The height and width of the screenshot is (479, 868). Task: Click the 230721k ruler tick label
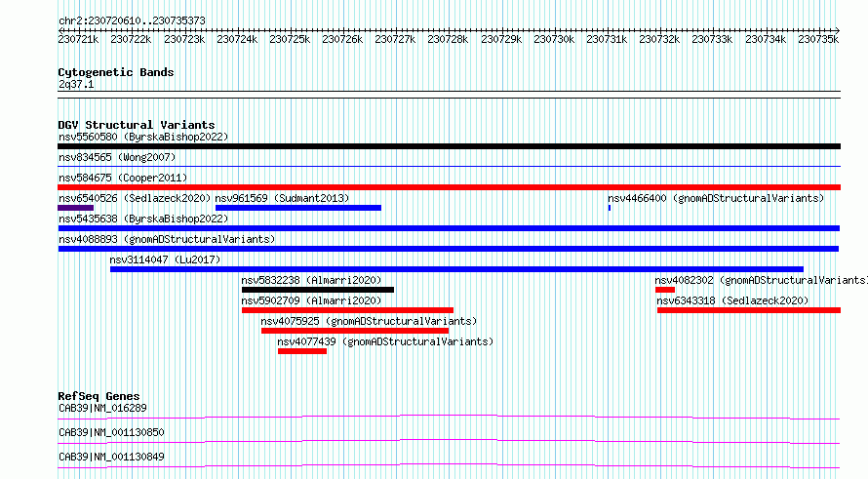click(78, 39)
